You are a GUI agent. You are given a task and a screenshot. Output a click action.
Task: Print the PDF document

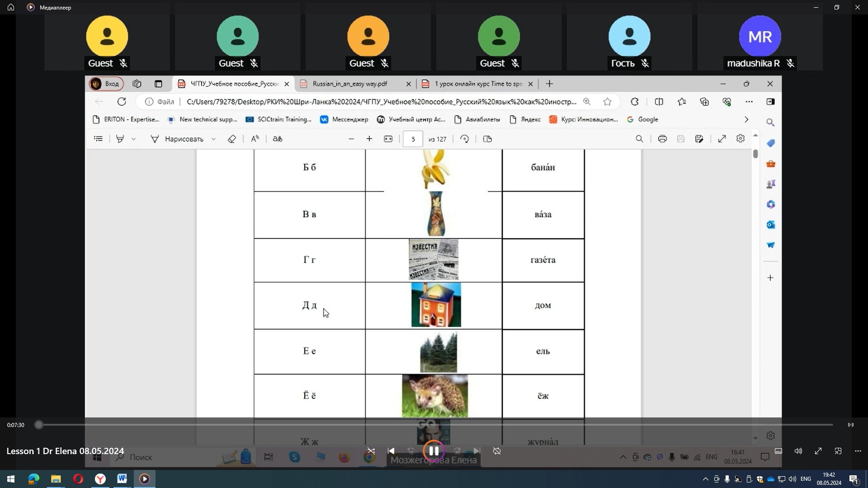(662, 139)
